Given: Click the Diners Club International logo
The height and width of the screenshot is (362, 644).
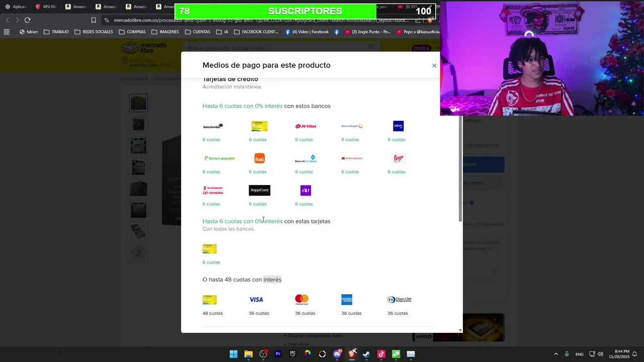Looking at the screenshot, I should coord(399,300).
